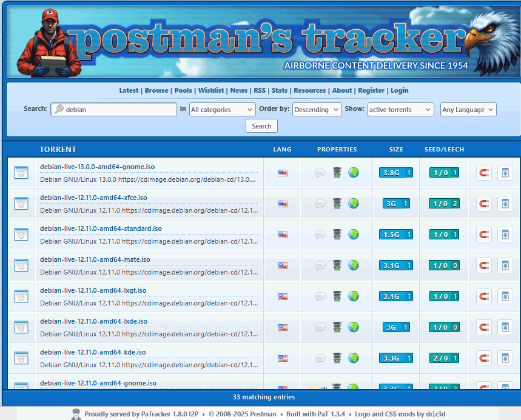Viewport: 521px width, 420px height.
Task: Click the category icon for the kde row
Action: point(21,358)
